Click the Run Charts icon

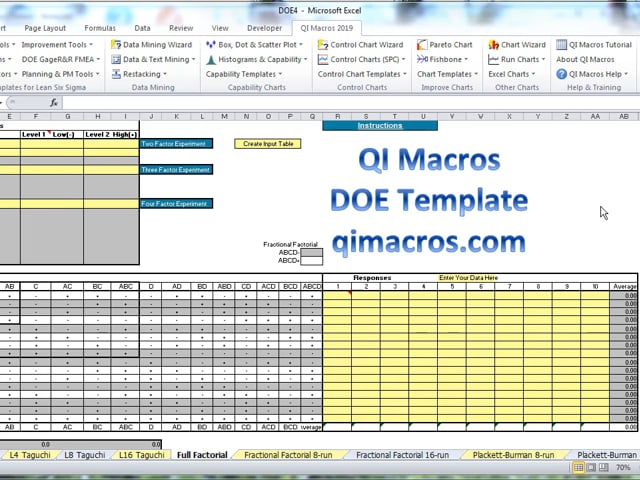pos(493,60)
